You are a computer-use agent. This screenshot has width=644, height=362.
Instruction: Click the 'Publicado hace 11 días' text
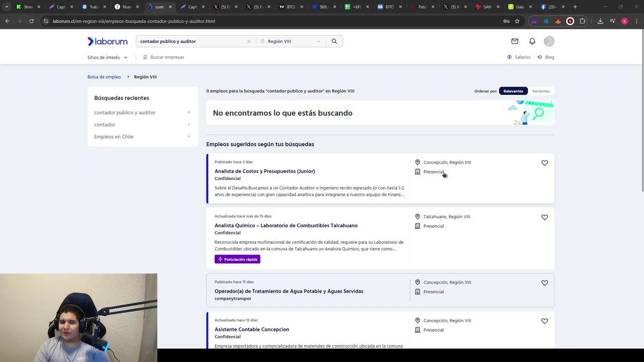[234, 282]
